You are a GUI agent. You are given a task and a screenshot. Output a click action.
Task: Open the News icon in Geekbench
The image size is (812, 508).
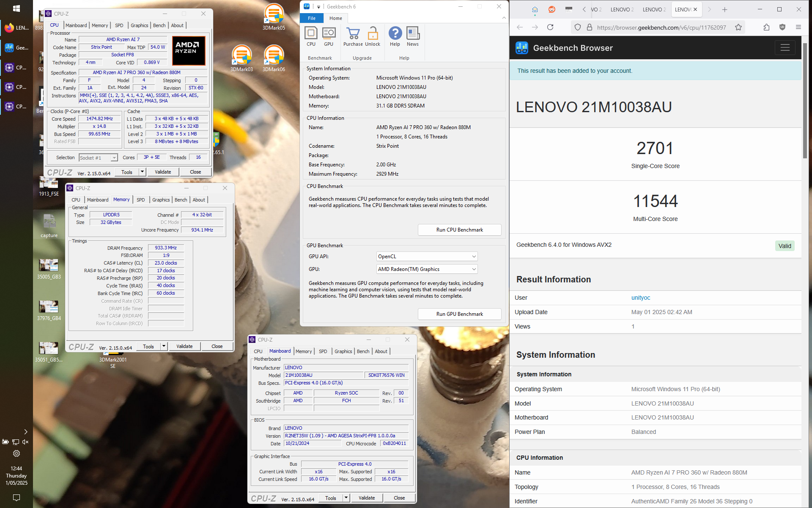[x=413, y=36]
